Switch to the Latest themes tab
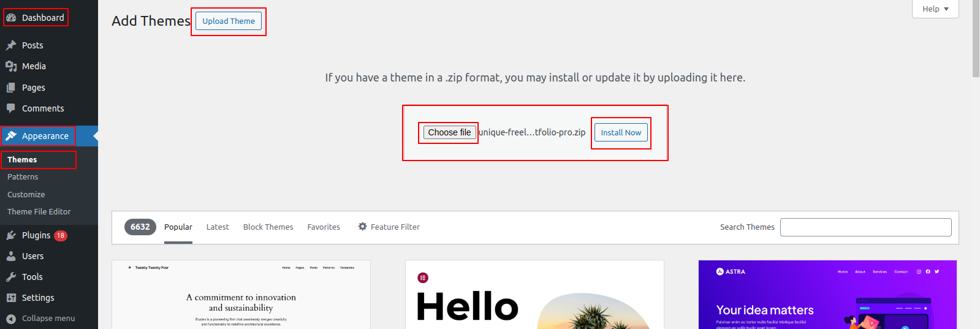980x329 pixels. pos(218,227)
